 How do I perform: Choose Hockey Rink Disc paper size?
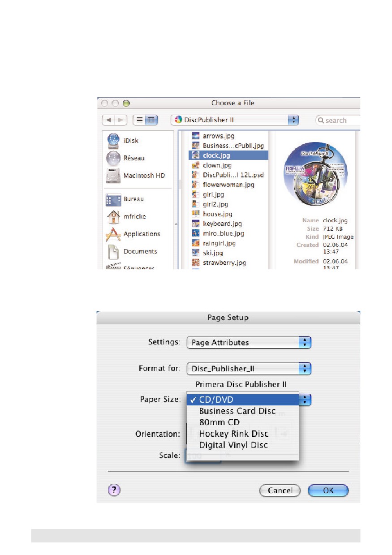[x=242, y=434]
